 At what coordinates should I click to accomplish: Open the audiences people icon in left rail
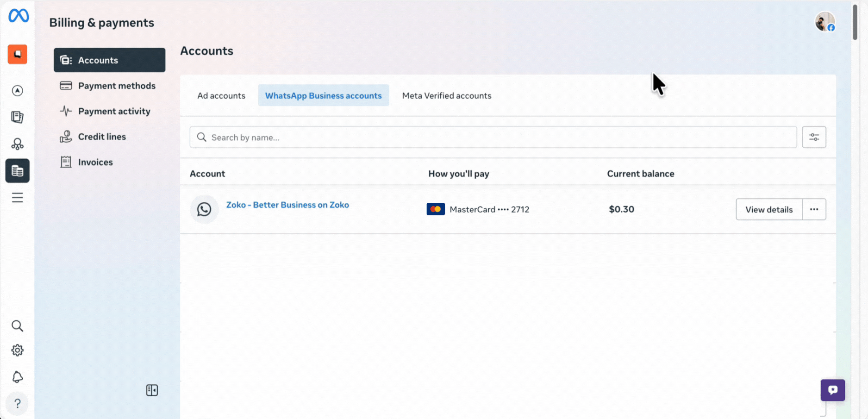[x=18, y=144]
